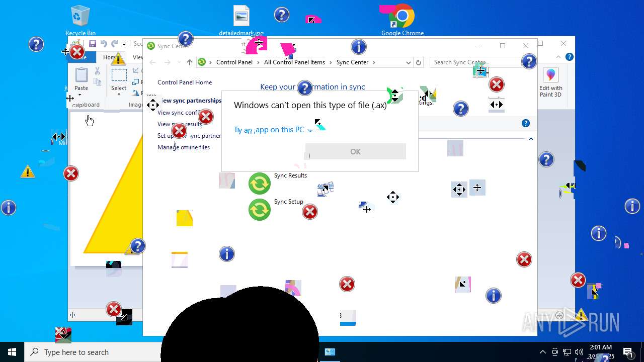Click the Forward arrow in Sync Center
The image size is (644, 362).
[168, 62]
